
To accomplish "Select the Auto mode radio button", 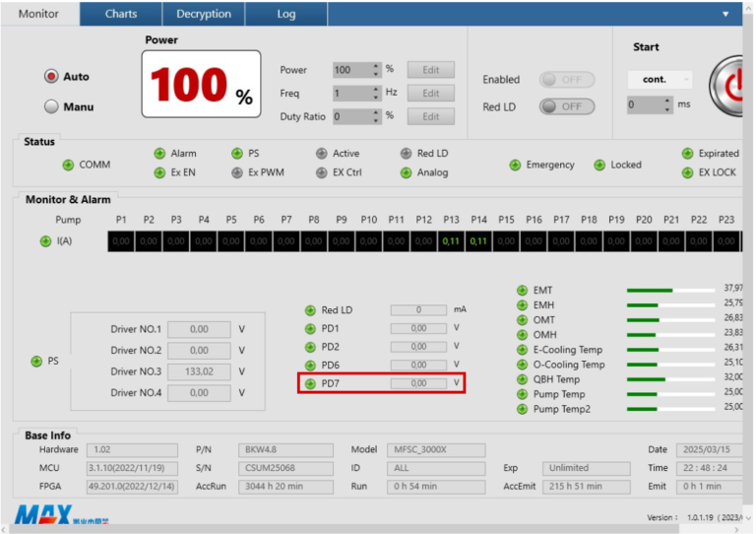I will pos(51,77).
